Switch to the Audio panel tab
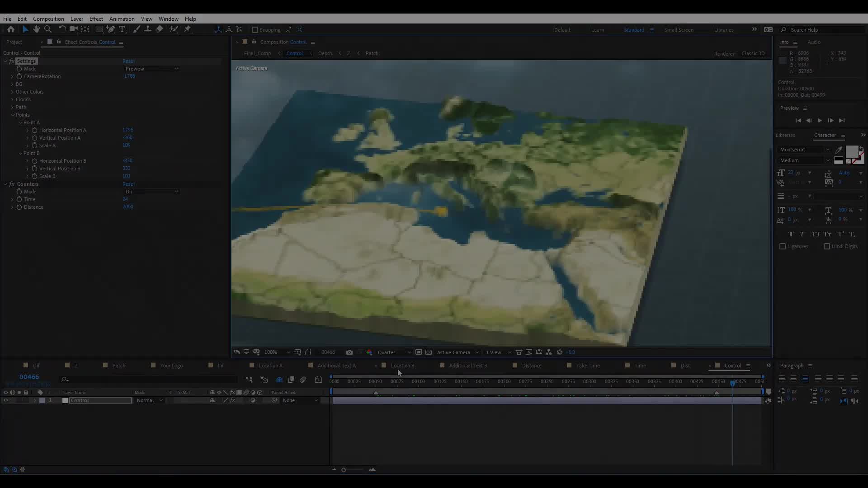The height and width of the screenshot is (488, 868). coord(814,42)
